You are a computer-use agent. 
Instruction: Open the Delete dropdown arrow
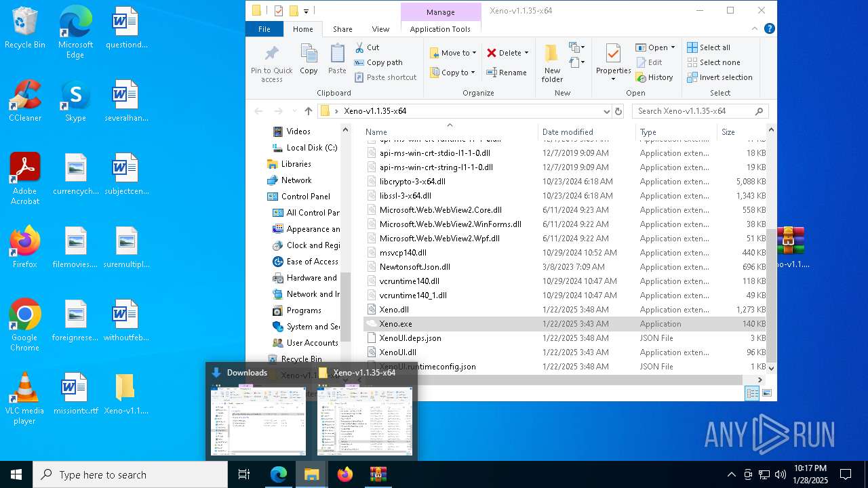526,53
